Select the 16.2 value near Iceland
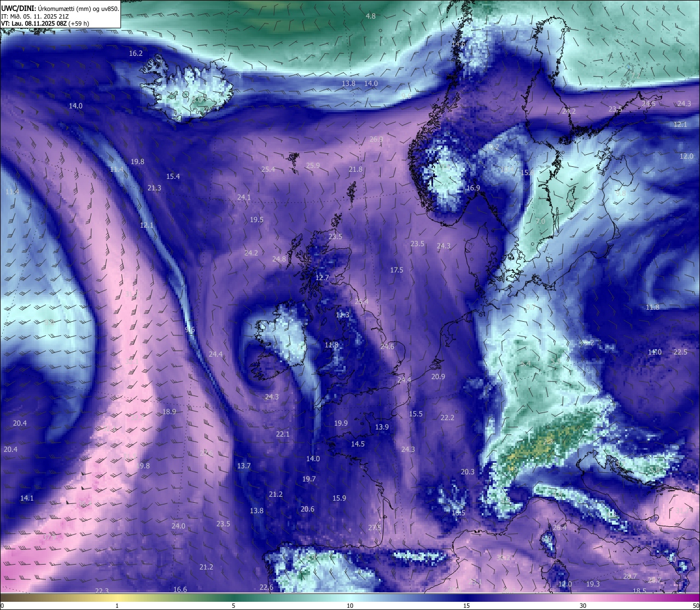 coord(136,54)
